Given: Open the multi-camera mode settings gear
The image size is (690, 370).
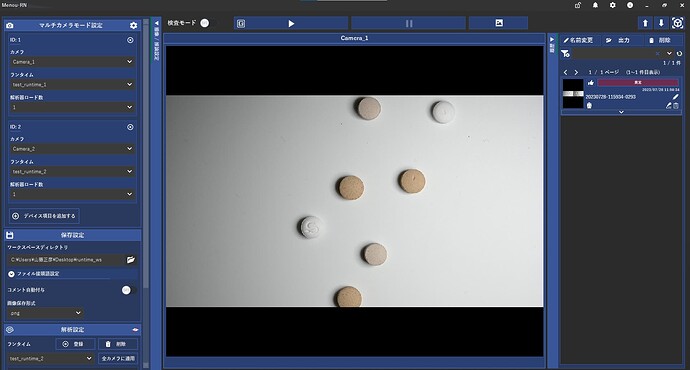Looking at the screenshot, I should [x=133, y=26].
